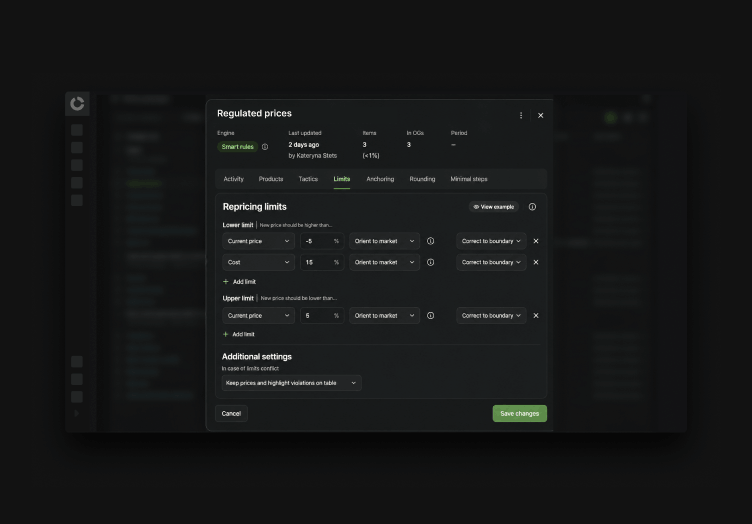The width and height of the screenshot is (752, 524).
Task: Open Upper limit Current price dropdown
Action: point(258,315)
